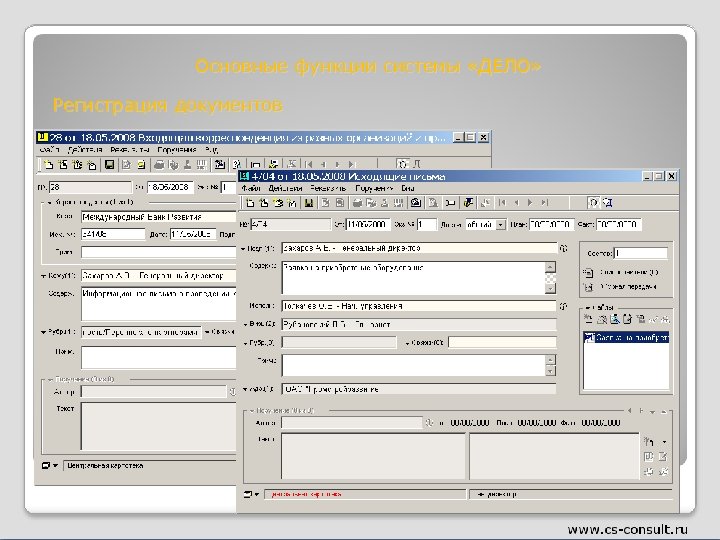Go to previous record in Исходящие письма toolbar
Viewport: 720px width, 540px height.
pyautogui.click(x=517, y=202)
